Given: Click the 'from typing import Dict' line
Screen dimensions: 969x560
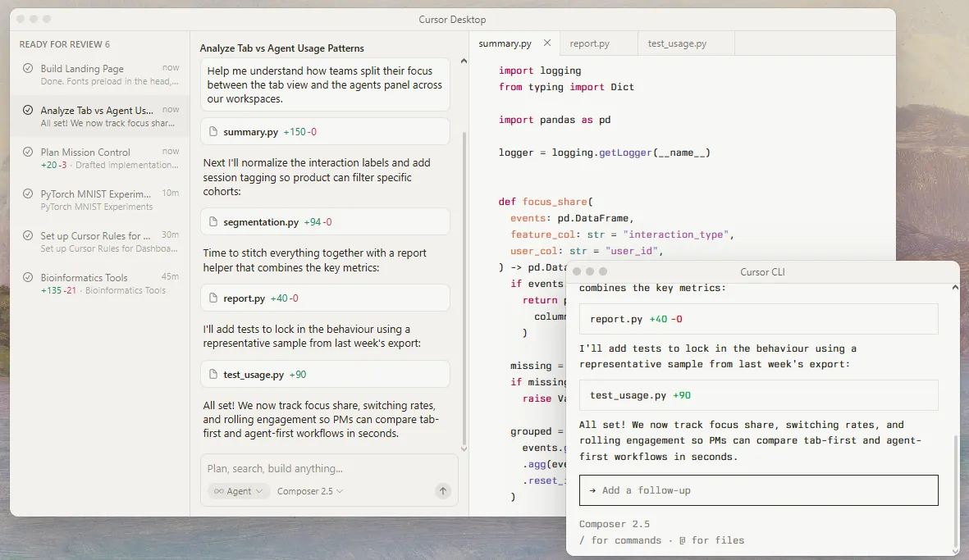Looking at the screenshot, I should pos(566,87).
